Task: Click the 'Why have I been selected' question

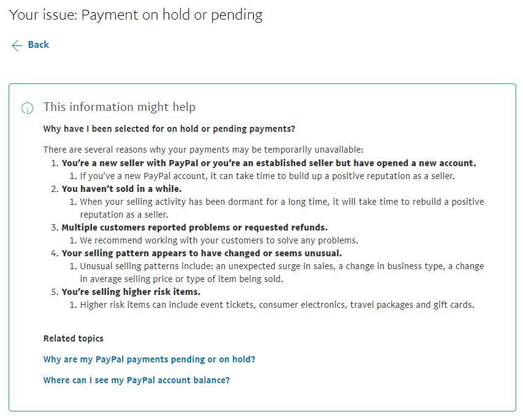Action: tap(169, 129)
